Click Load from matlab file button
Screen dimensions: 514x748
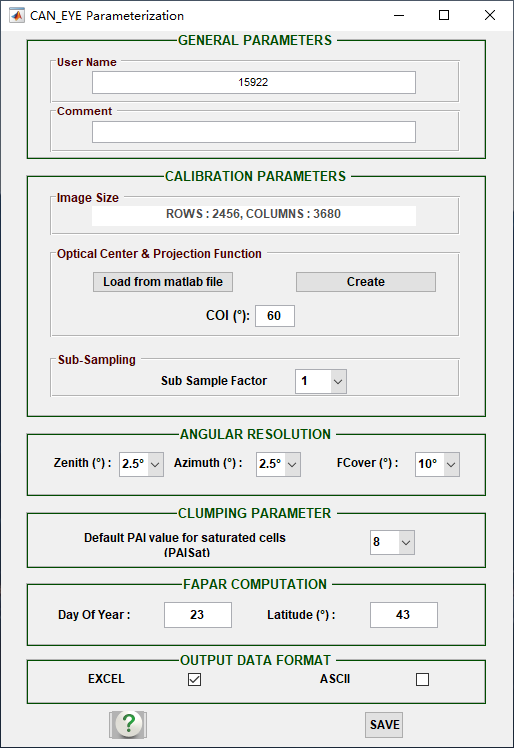pyautogui.click(x=163, y=282)
